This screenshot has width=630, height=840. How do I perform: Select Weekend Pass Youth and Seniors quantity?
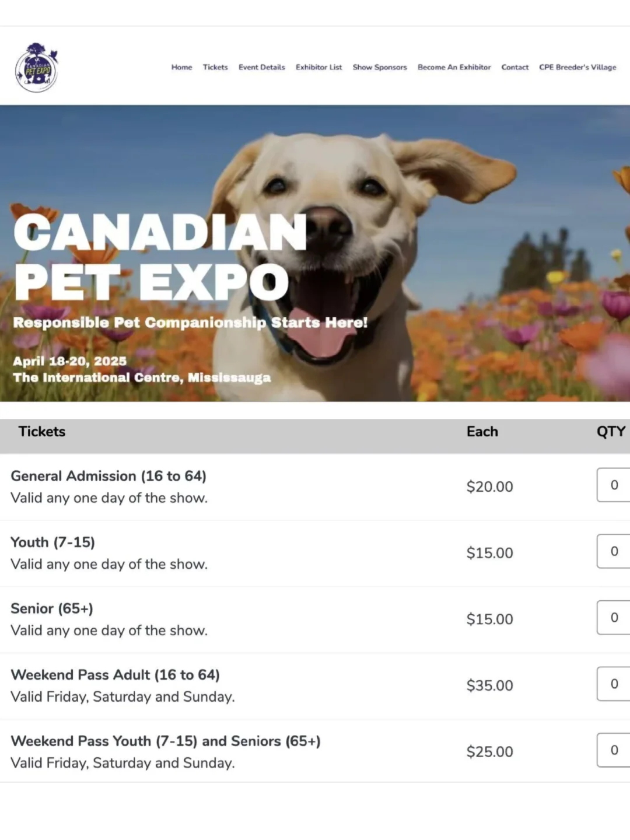(x=614, y=750)
